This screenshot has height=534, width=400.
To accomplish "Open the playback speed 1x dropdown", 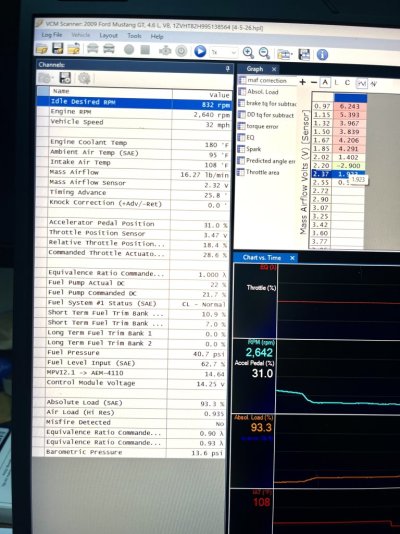I will [224, 52].
